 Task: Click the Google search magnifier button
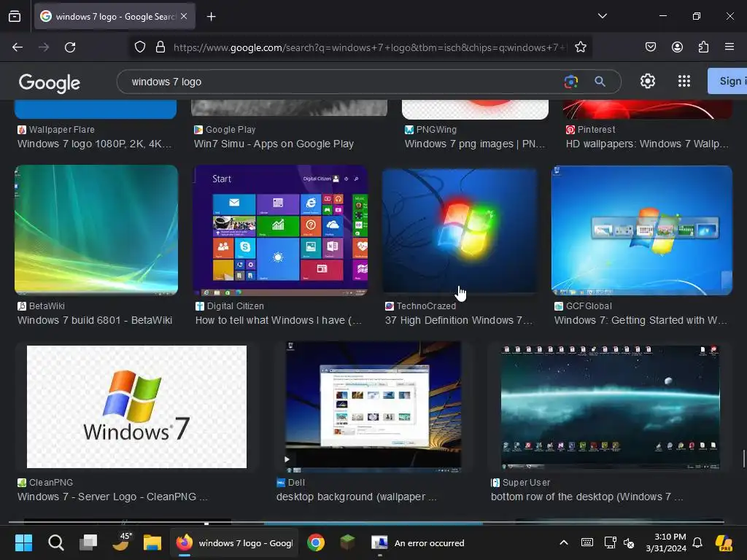click(x=600, y=82)
